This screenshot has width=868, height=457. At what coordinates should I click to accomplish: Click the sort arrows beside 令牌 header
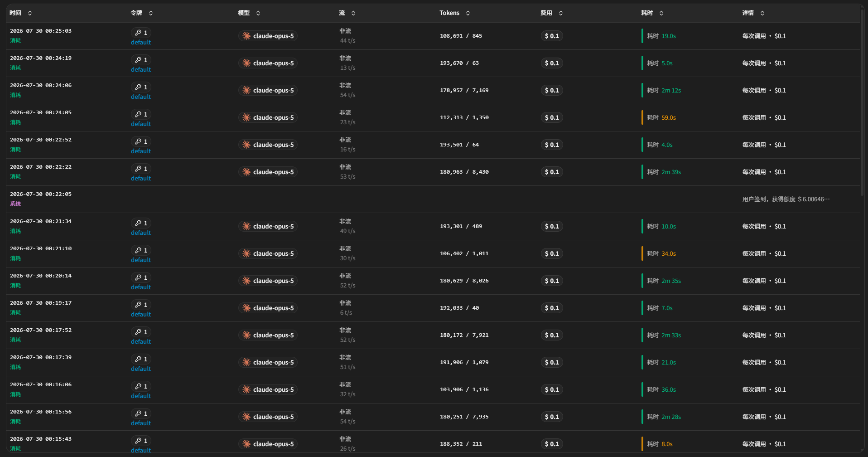coord(151,13)
